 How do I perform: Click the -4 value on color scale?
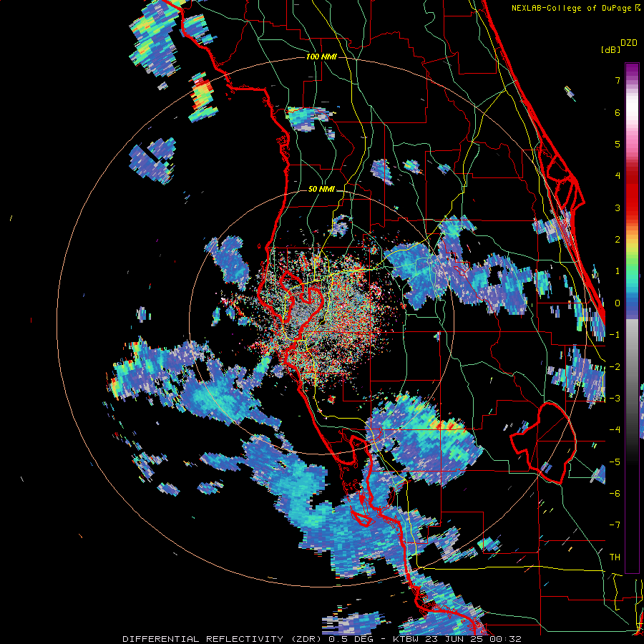[615, 430]
